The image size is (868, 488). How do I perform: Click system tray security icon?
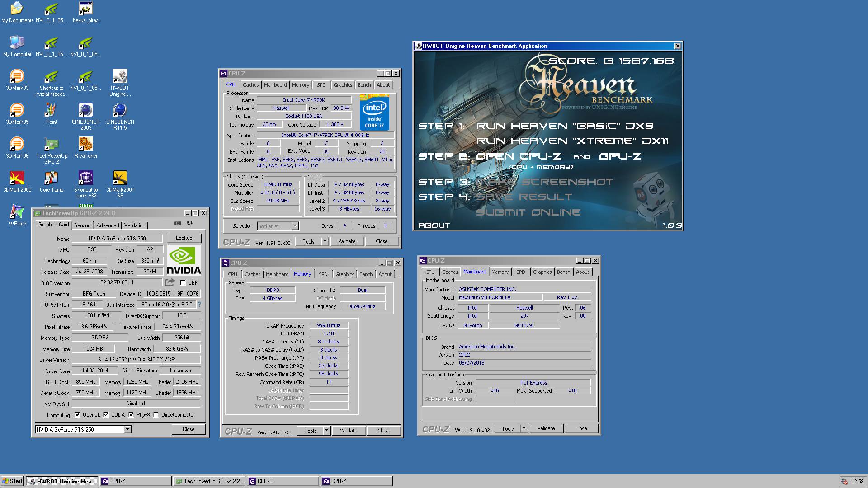(844, 482)
